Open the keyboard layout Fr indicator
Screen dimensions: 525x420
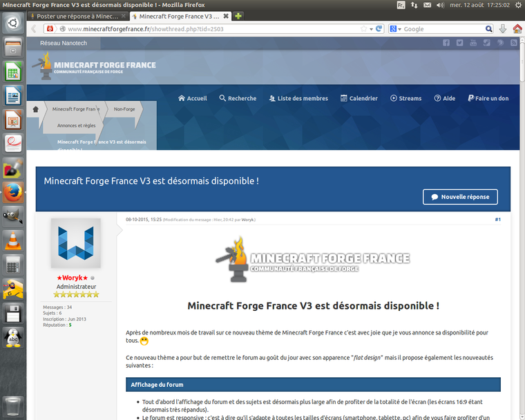coord(401,5)
